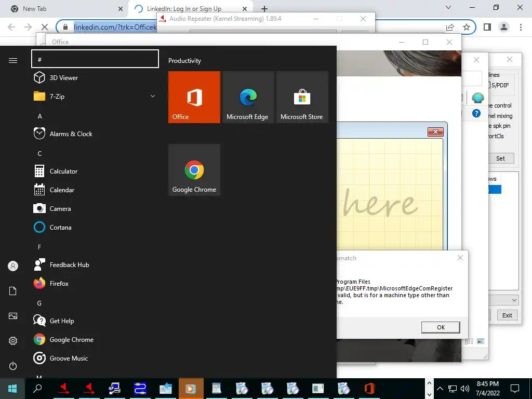Click the highlighted orange media taskbar icon
532x399 pixels.
191,389
